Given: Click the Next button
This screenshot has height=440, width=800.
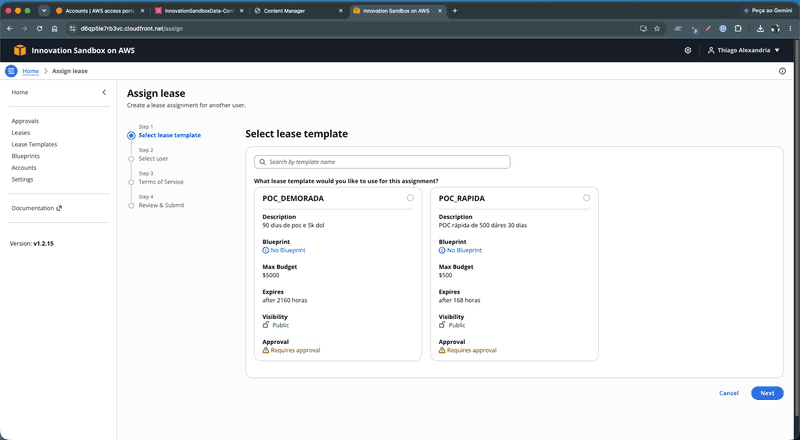Looking at the screenshot, I should click(767, 393).
